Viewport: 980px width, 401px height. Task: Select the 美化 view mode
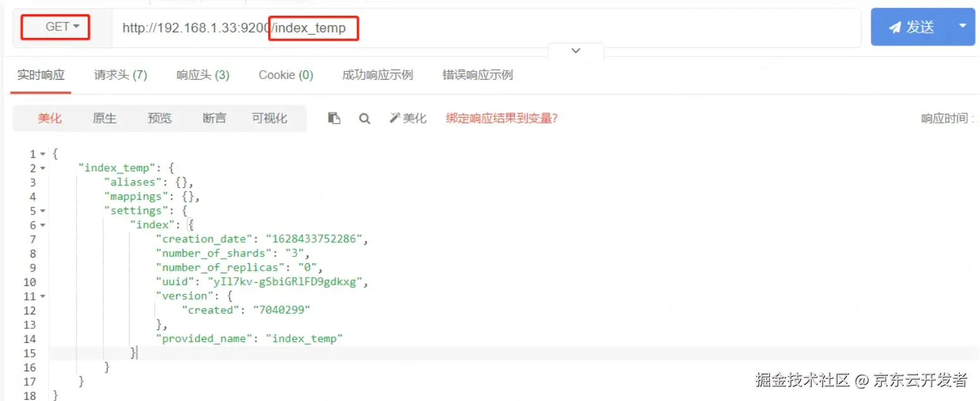49,118
